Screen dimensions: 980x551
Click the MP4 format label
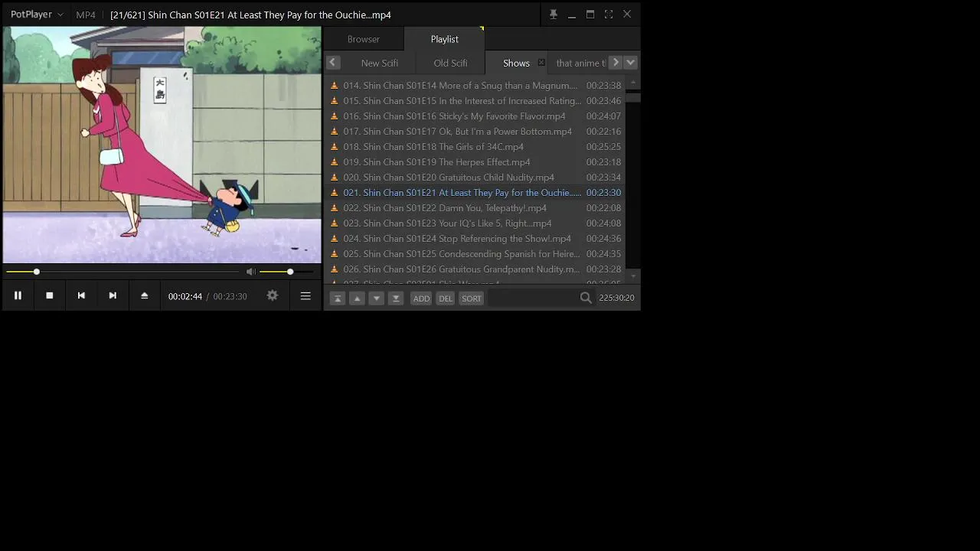click(86, 15)
